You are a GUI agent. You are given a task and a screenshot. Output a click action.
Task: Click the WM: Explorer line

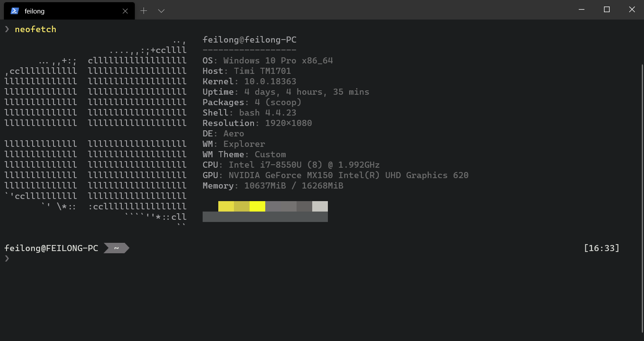[x=234, y=144]
